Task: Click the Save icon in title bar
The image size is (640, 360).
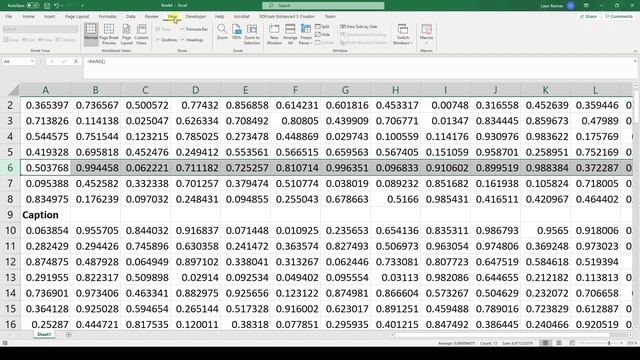Action: click(x=47, y=6)
